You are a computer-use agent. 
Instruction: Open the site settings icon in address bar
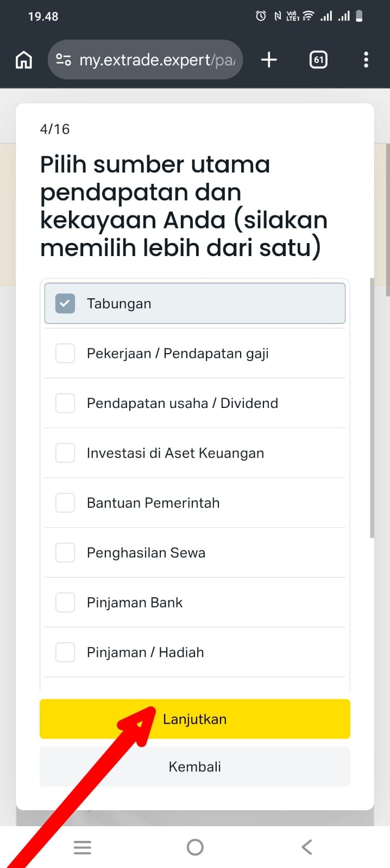click(x=64, y=60)
